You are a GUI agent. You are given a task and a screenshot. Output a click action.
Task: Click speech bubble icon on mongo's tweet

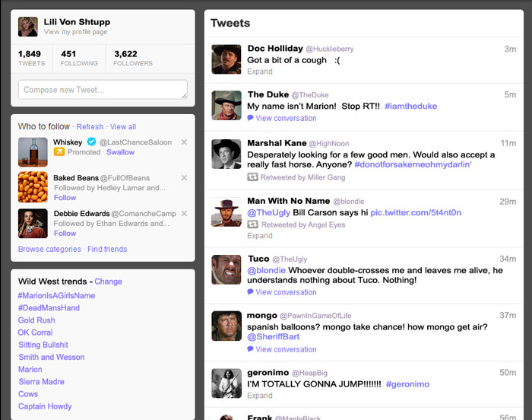[x=250, y=349]
